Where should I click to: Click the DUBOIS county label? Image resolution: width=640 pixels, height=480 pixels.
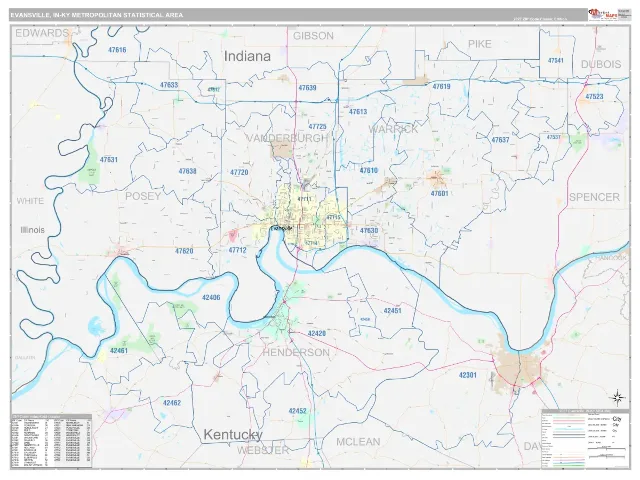click(x=601, y=64)
